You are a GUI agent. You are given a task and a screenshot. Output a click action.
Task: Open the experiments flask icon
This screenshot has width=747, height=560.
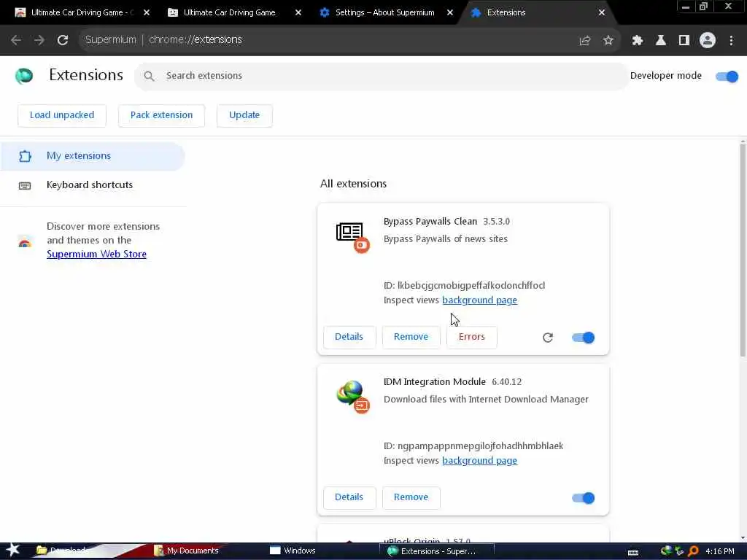[661, 41]
